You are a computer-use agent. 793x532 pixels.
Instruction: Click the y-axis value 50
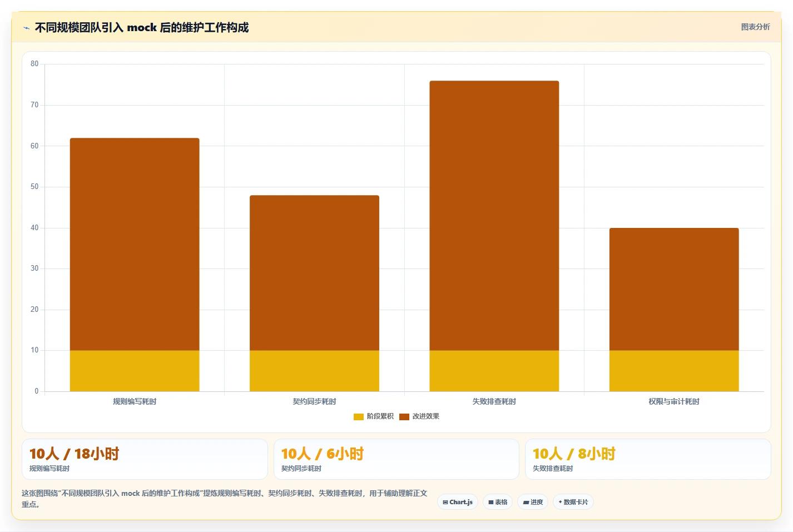(34, 187)
